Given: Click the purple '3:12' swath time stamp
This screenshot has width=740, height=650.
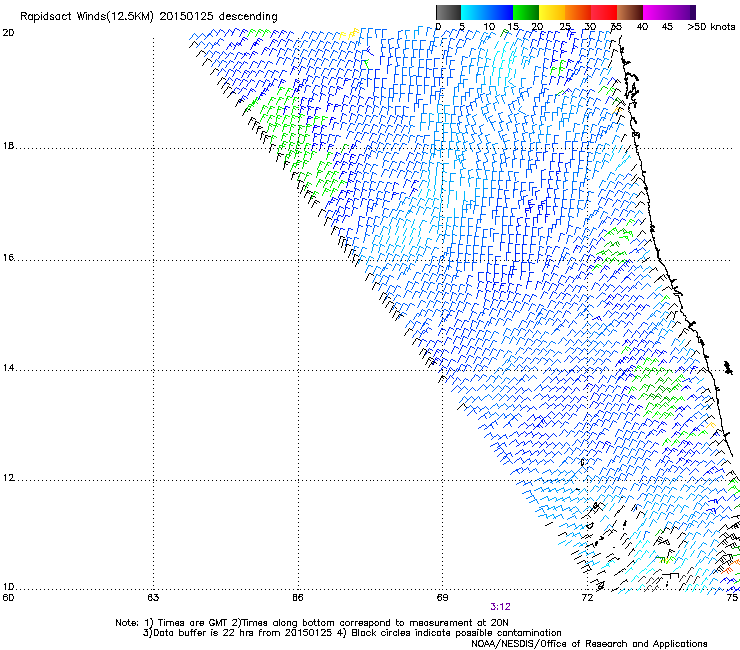Looking at the screenshot, I should [500, 607].
